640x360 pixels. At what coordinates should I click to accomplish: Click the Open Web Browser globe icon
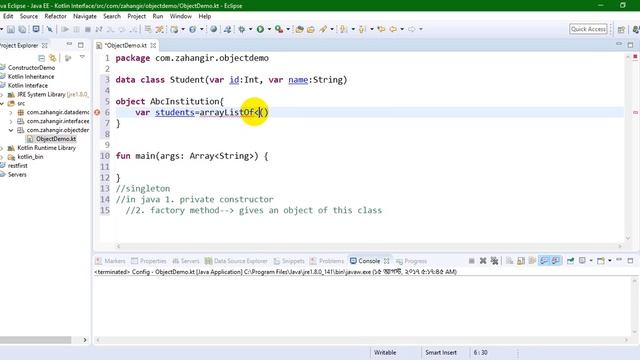213,29
